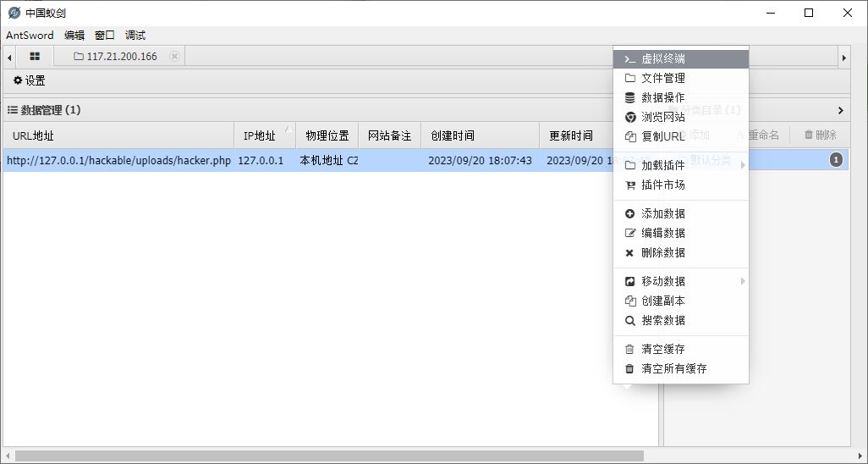This screenshot has width=868, height=464.
Task: Click the 编辑数据 entry
Action: coord(681,234)
